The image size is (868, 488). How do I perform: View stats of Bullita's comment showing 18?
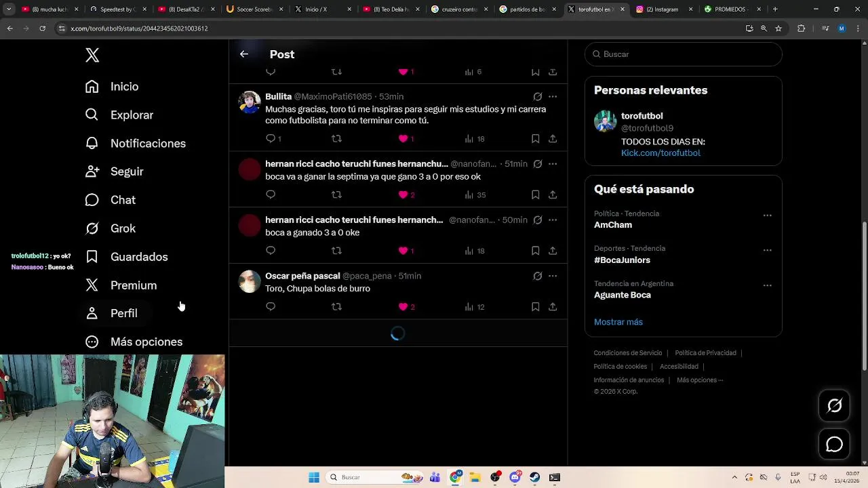click(475, 139)
